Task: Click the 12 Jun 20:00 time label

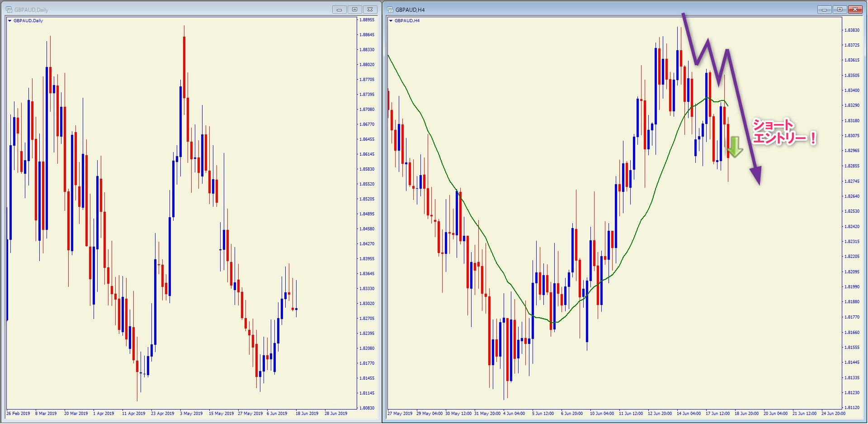Action: coord(660,414)
